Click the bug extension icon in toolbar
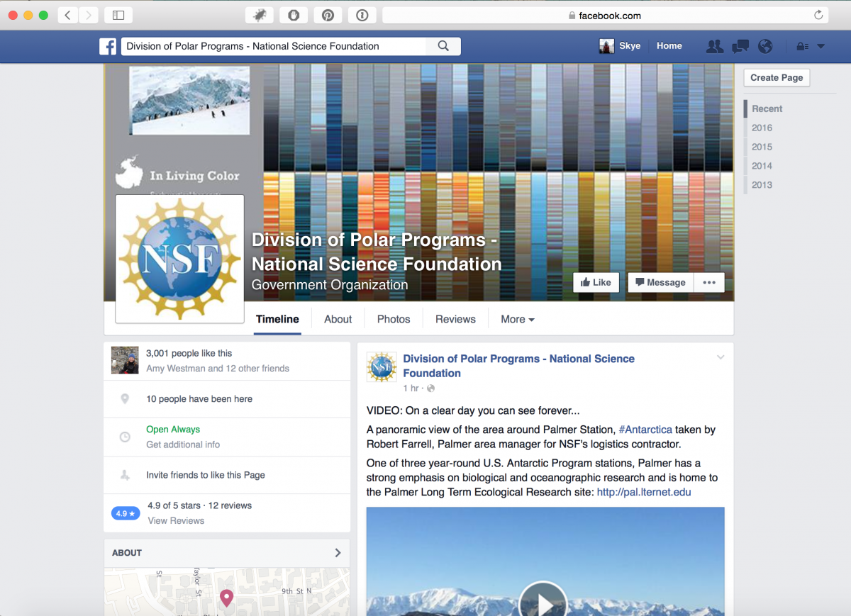851x616 pixels. (x=260, y=15)
